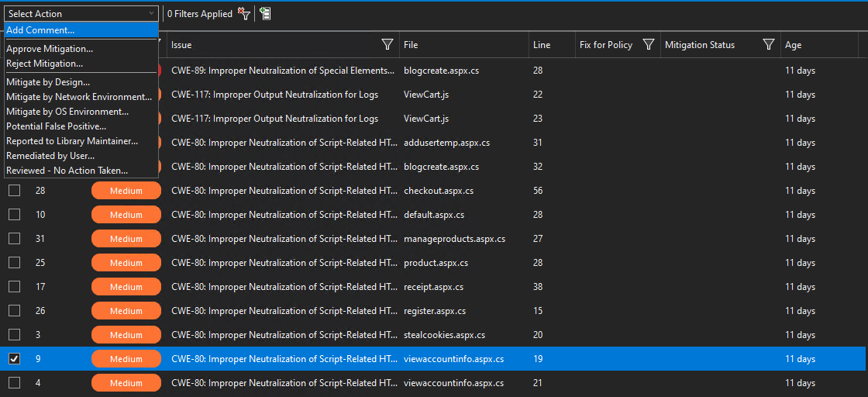The height and width of the screenshot is (397, 868).
Task: Click the green-plus list icon in toolbar
Action: coord(265,14)
